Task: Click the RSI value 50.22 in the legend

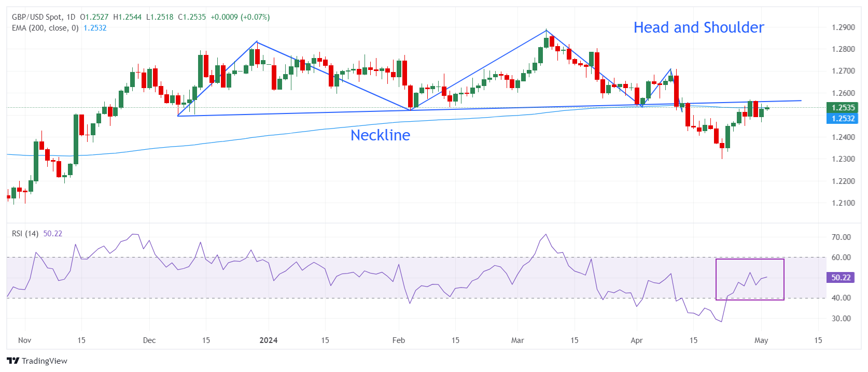Action: click(52, 234)
